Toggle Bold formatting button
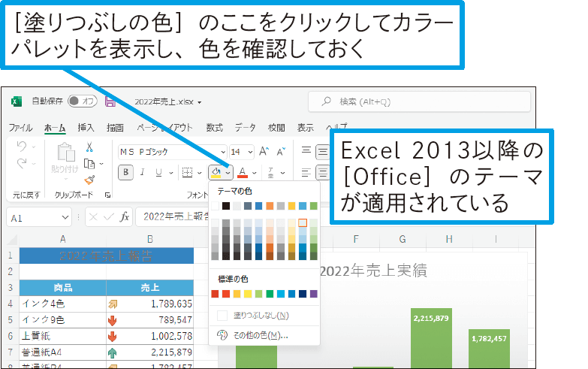Screen dimensions: 588x369 click(126, 172)
